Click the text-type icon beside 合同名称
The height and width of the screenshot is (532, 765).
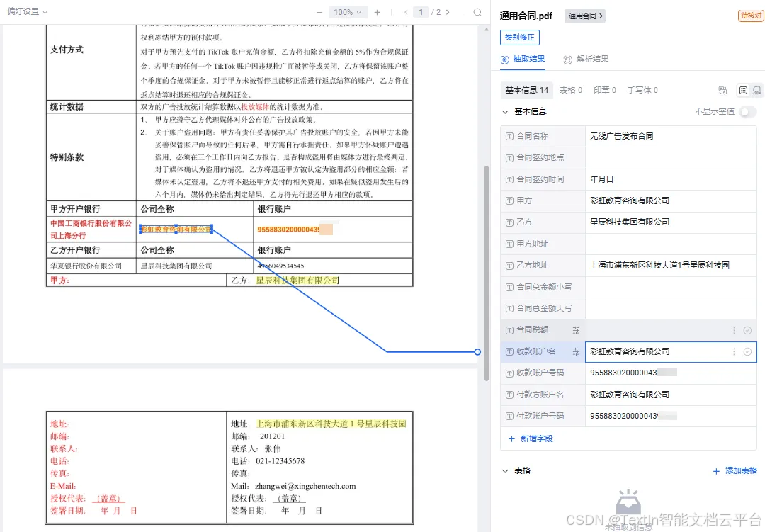click(509, 136)
